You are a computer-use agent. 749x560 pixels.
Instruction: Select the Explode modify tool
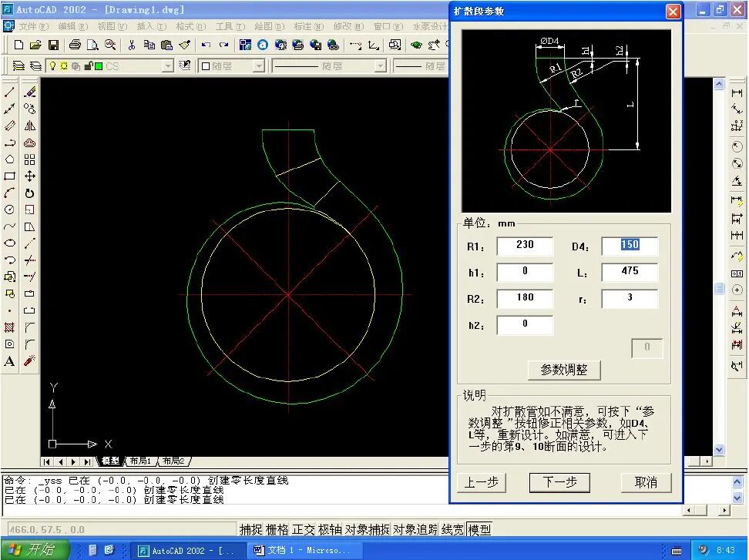click(x=29, y=361)
